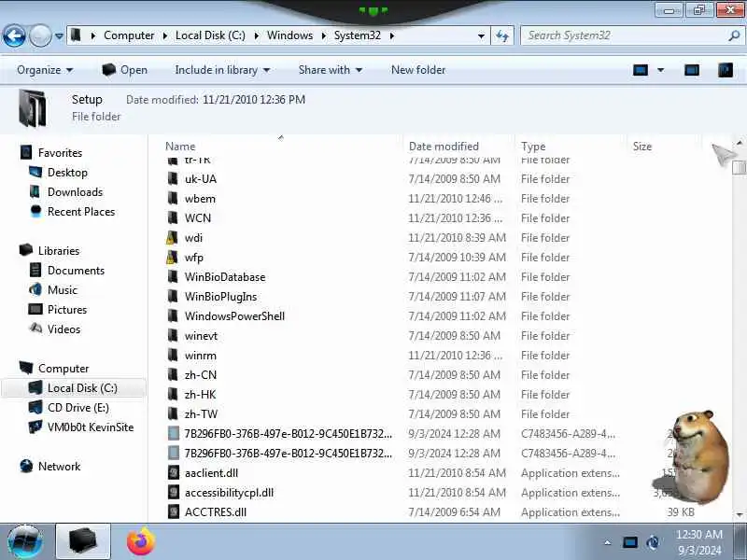747x560 pixels.
Task: Select Windows in the address breadcrumb
Action: [290, 35]
